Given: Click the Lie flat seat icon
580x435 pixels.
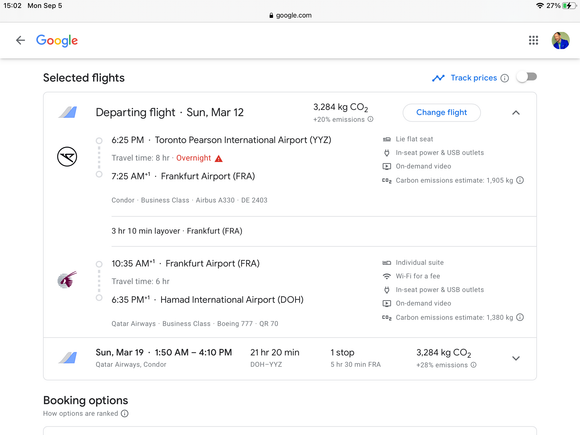Looking at the screenshot, I should pyautogui.click(x=387, y=139).
